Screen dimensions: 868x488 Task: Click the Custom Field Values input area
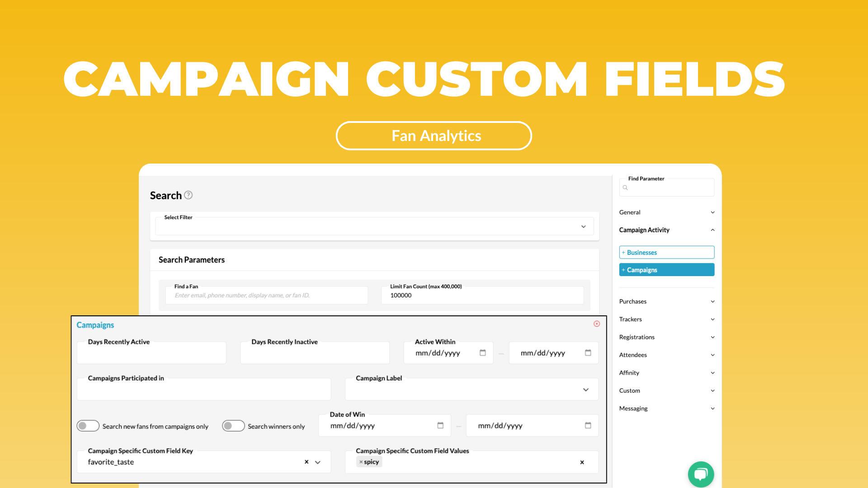[x=472, y=462]
